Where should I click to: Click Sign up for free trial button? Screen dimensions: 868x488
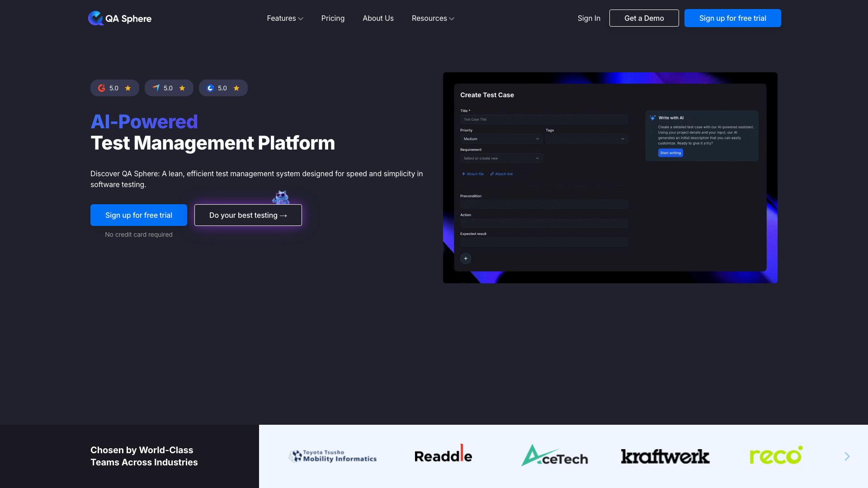point(732,18)
